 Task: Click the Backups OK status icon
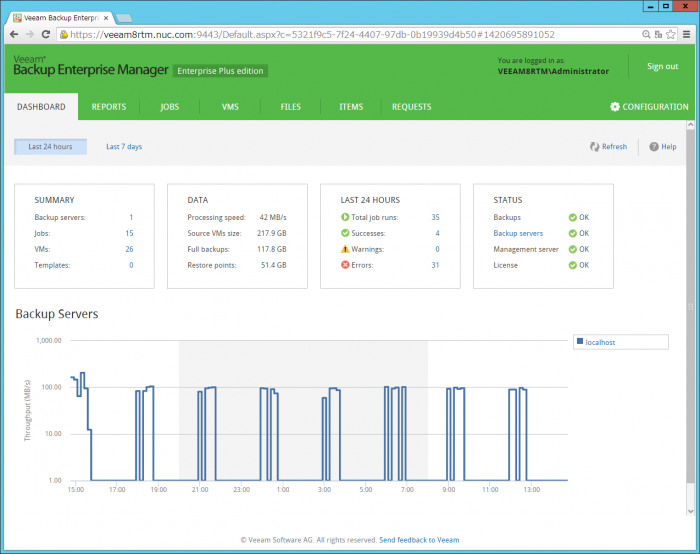(x=572, y=217)
